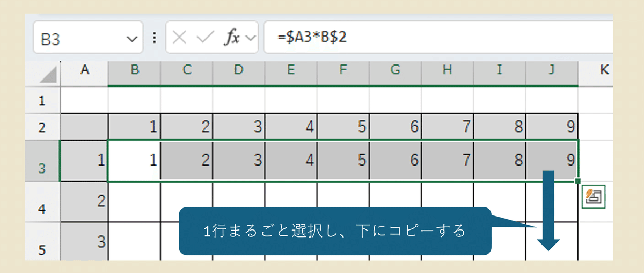
Task: Select row 2 header
Action: [43, 127]
